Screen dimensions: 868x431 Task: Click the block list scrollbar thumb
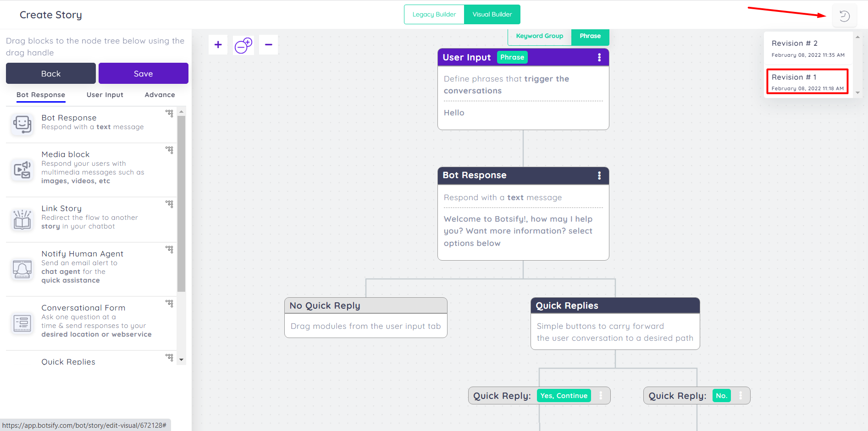coord(181,204)
